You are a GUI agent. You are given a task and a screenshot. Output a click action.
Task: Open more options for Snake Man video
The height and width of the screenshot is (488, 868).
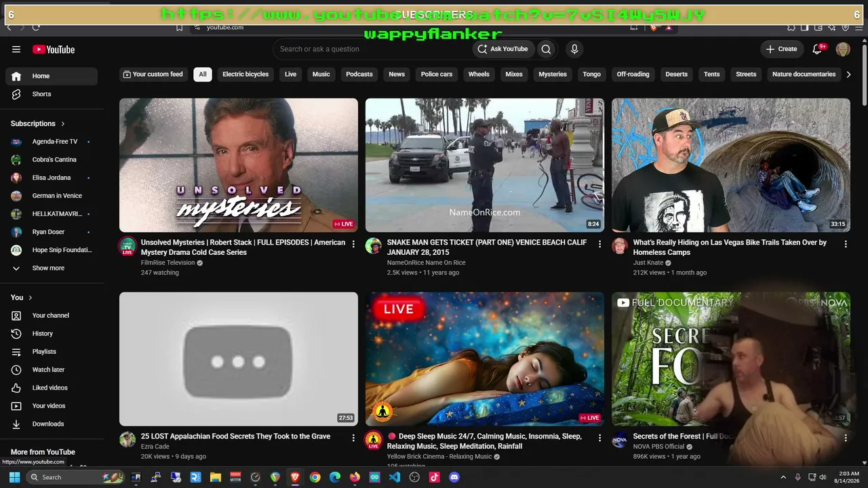click(x=599, y=244)
